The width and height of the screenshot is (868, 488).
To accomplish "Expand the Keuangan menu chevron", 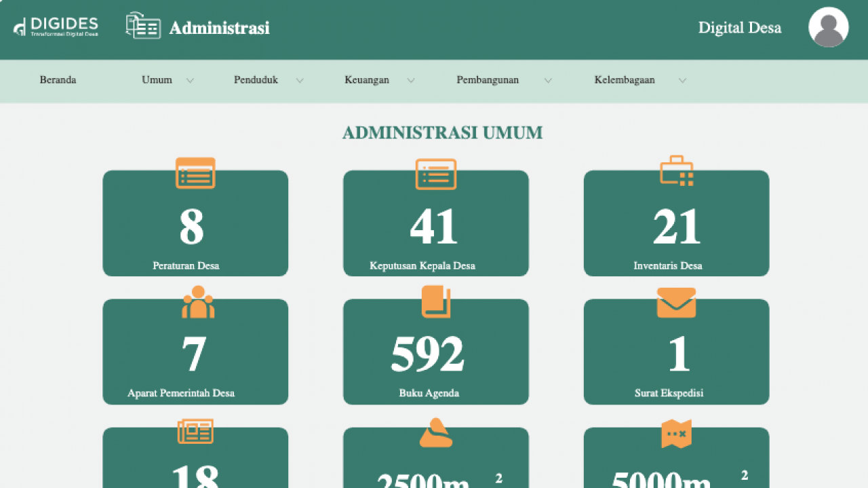I will coord(411,80).
